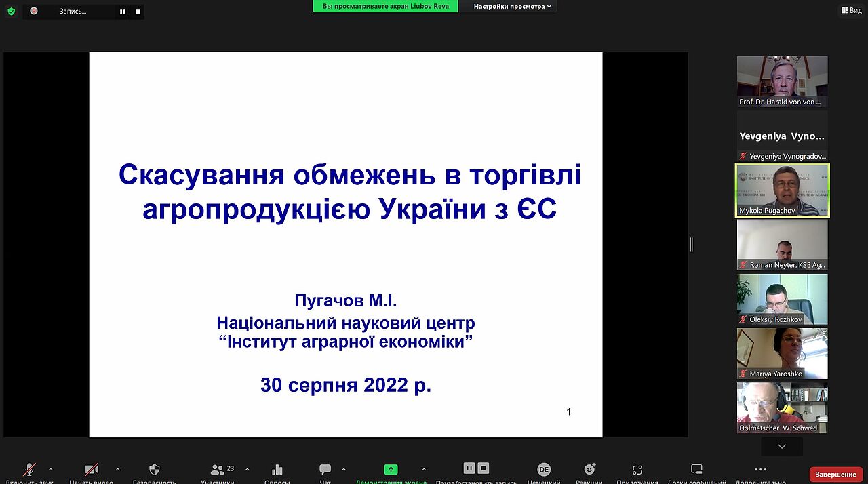Start video with the camera icon
The height and width of the screenshot is (484, 868).
tap(91, 470)
